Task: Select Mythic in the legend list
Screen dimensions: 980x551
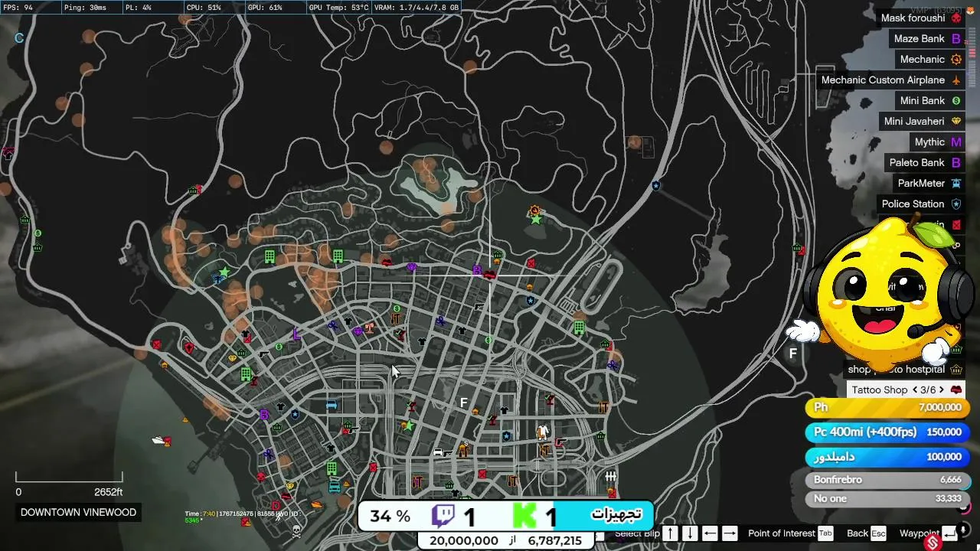Action: (x=936, y=142)
